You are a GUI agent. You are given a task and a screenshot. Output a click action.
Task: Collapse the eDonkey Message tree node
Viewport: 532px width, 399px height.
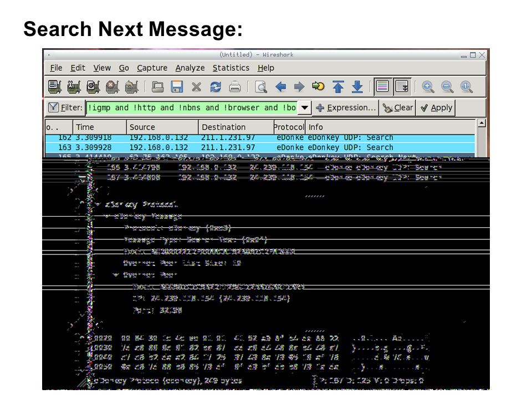(107, 216)
